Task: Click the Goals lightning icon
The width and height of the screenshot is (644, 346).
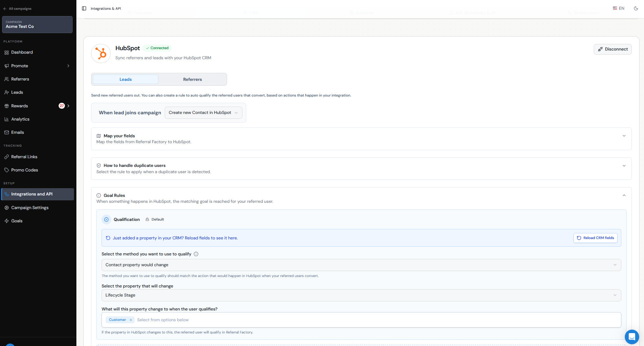Action: pyautogui.click(x=7, y=221)
